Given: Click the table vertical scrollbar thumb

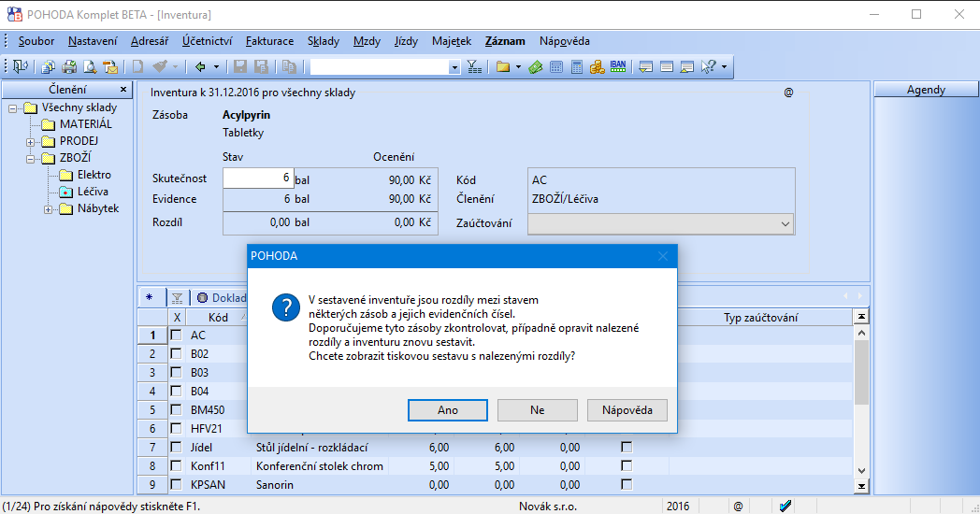Looking at the screenshot, I should click(861, 372).
